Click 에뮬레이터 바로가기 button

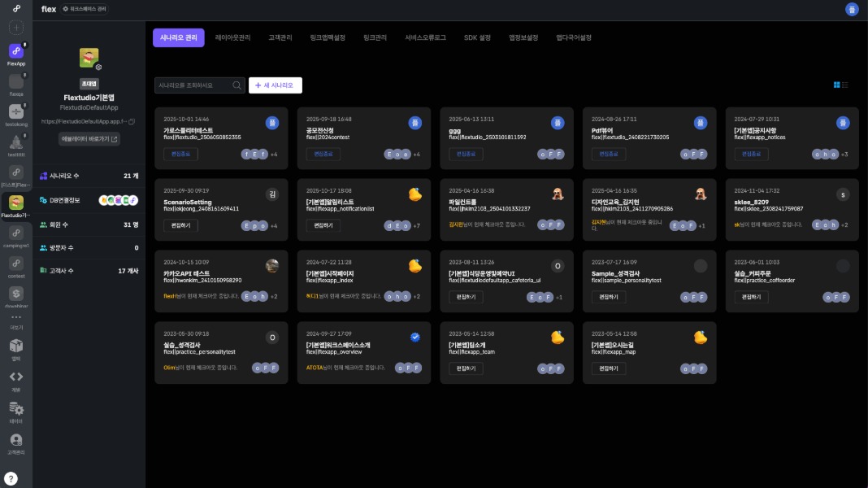[89, 139]
